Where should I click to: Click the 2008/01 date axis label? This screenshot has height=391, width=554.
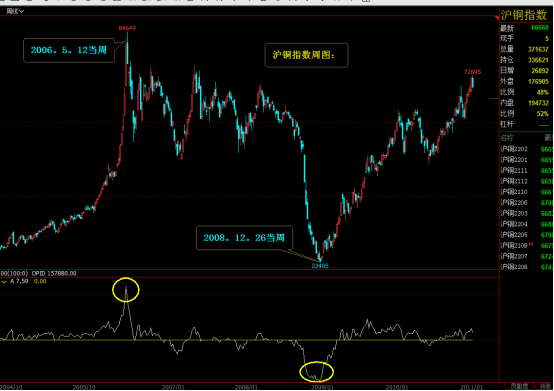(x=246, y=387)
